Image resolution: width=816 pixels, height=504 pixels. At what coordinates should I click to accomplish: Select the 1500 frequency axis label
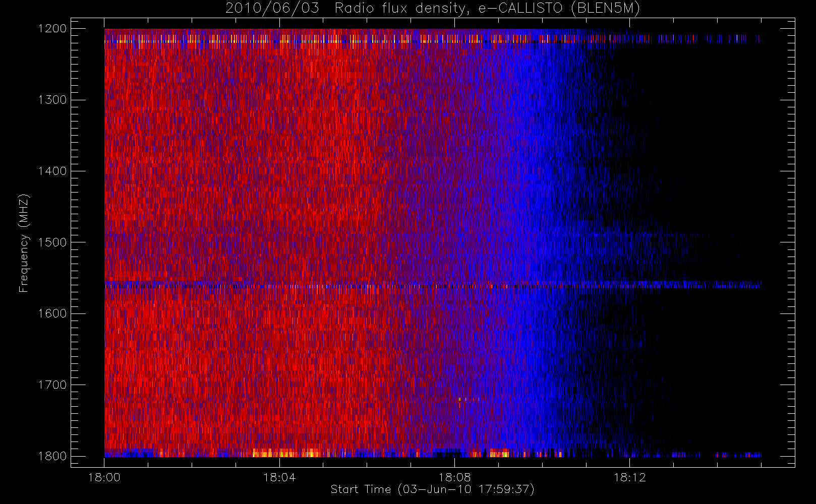[x=52, y=242]
